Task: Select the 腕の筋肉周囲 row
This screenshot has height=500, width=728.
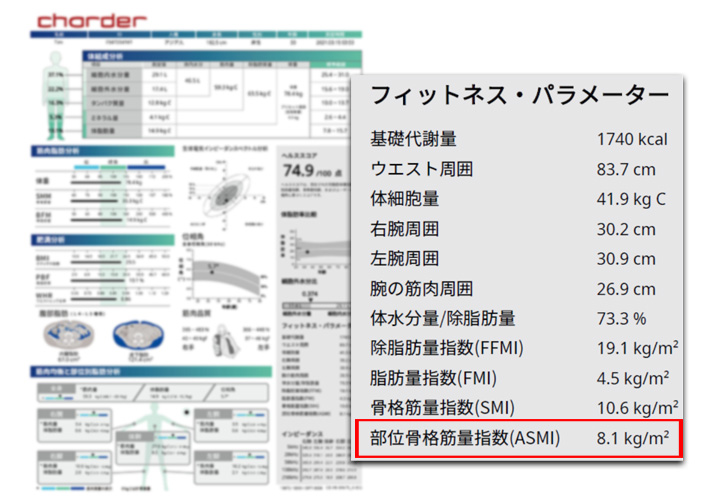Action: pos(519,289)
